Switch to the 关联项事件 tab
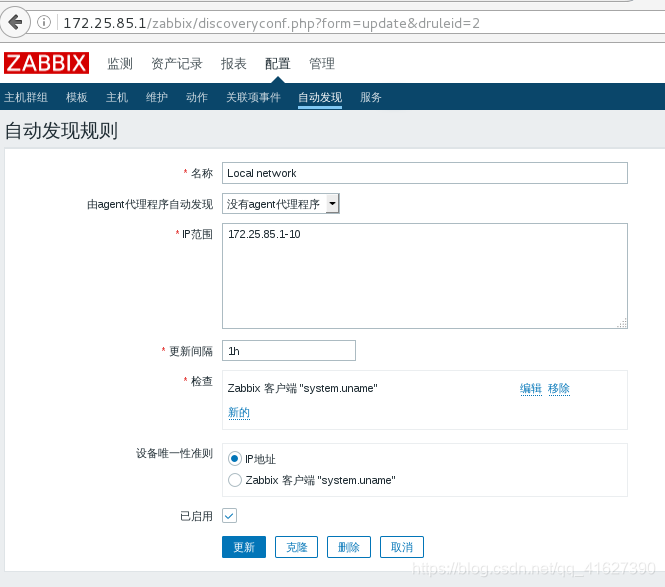This screenshot has width=665, height=587. [x=253, y=97]
